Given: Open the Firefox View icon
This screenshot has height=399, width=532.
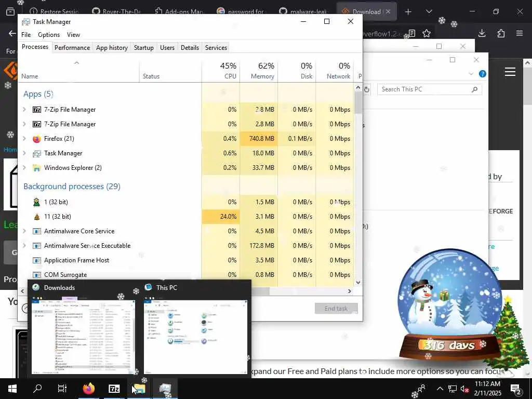Looking at the screenshot, I should 10,12.
